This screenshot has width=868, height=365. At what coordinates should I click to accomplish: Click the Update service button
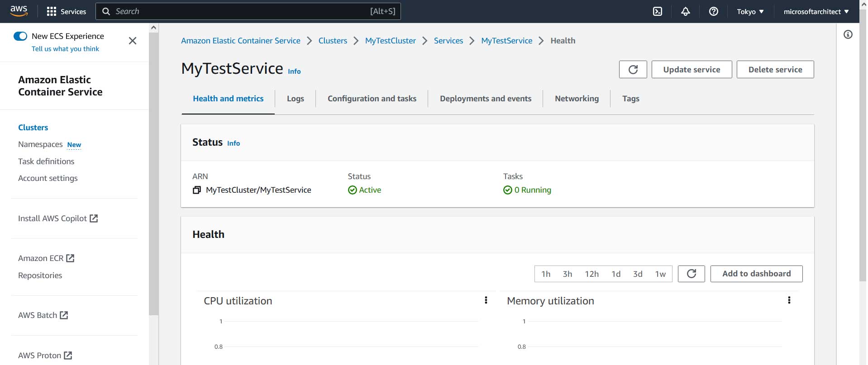click(692, 70)
